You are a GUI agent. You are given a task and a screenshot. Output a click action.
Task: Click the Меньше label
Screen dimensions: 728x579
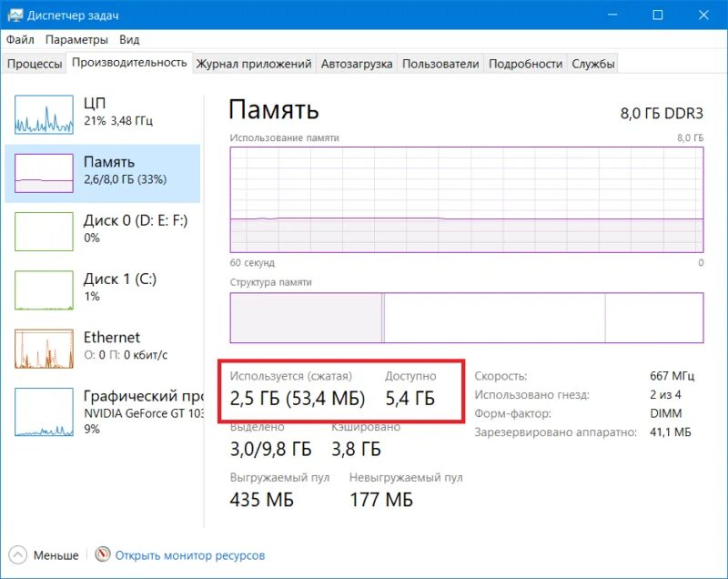point(56,555)
